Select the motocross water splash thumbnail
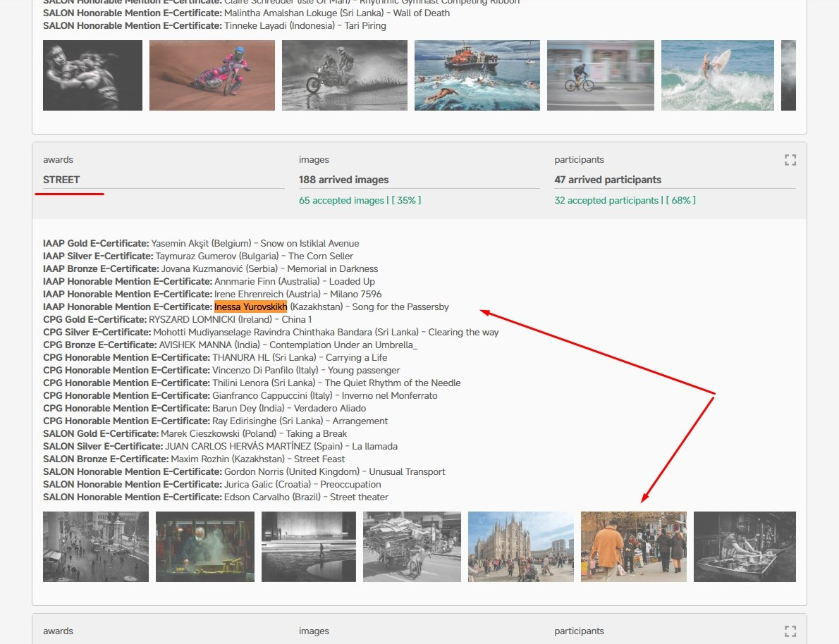Viewport: 839px width, 644px height. pyautogui.click(x=344, y=75)
